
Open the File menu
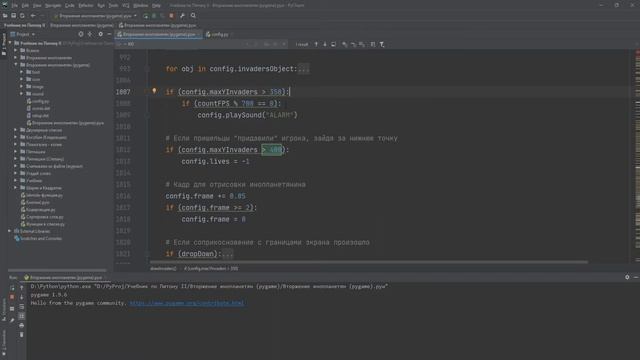pyautogui.click(x=15, y=6)
